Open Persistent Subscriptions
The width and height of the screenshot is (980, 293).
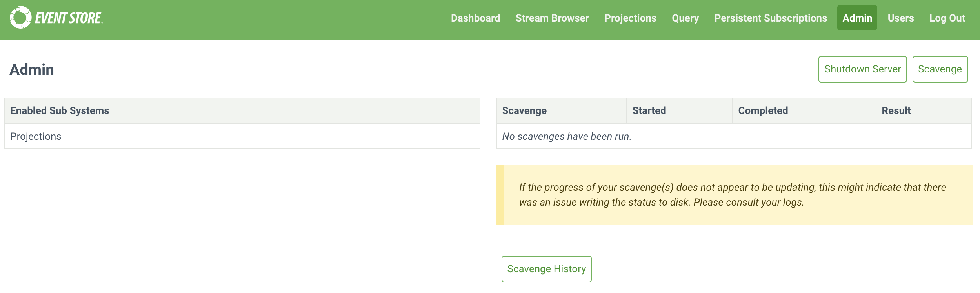coord(770,18)
